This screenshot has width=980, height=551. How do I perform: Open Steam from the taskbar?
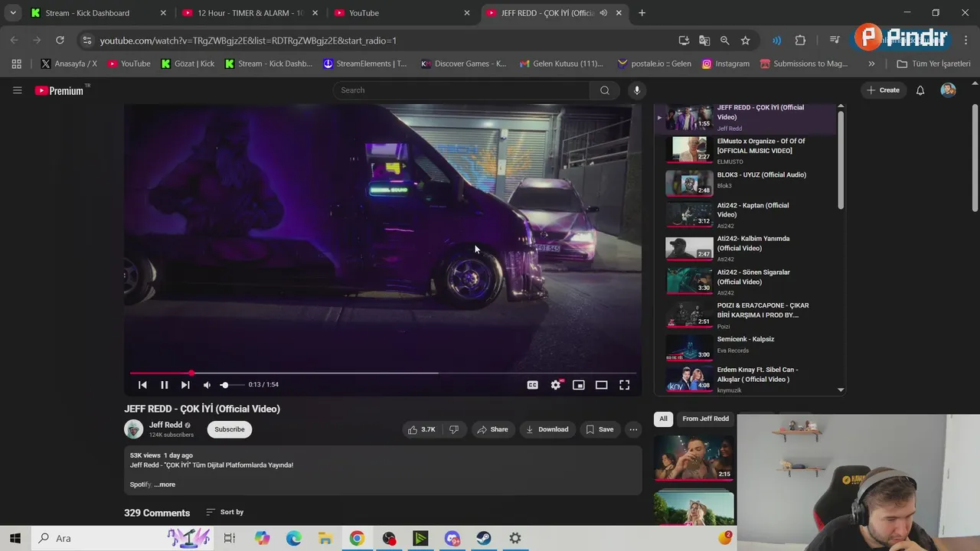484,538
